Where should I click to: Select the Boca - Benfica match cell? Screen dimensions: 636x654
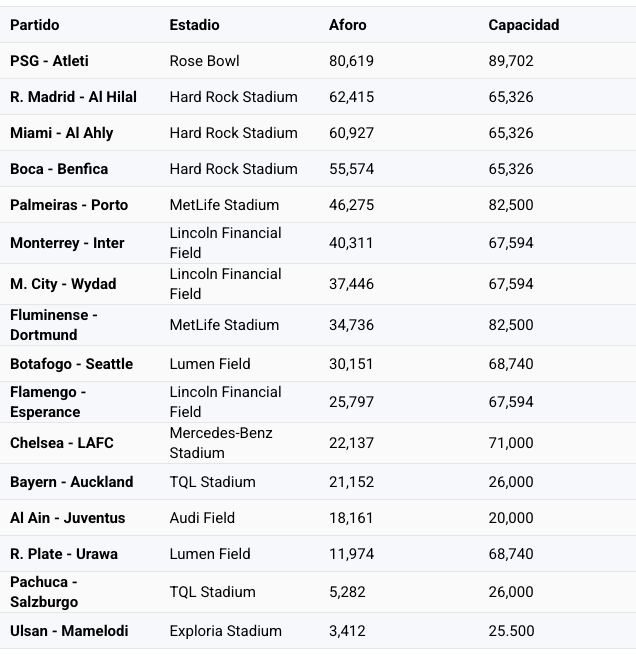click(x=59, y=169)
